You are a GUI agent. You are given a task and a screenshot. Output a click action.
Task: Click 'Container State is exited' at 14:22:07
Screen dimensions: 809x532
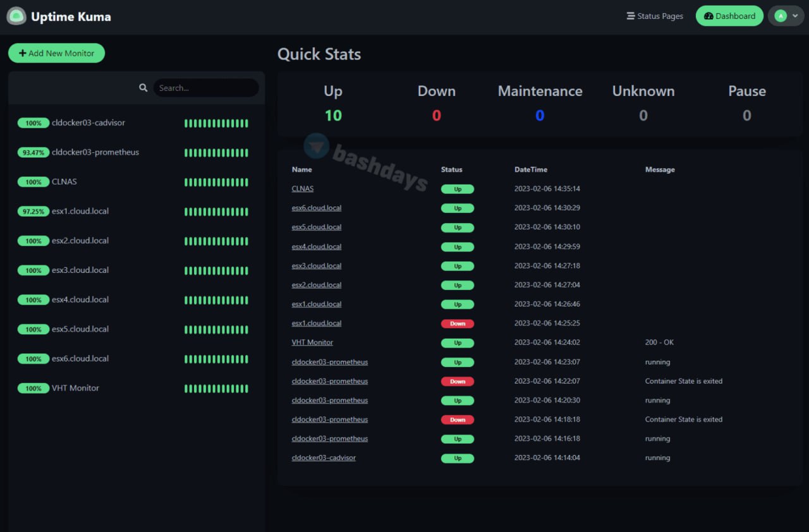(684, 381)
